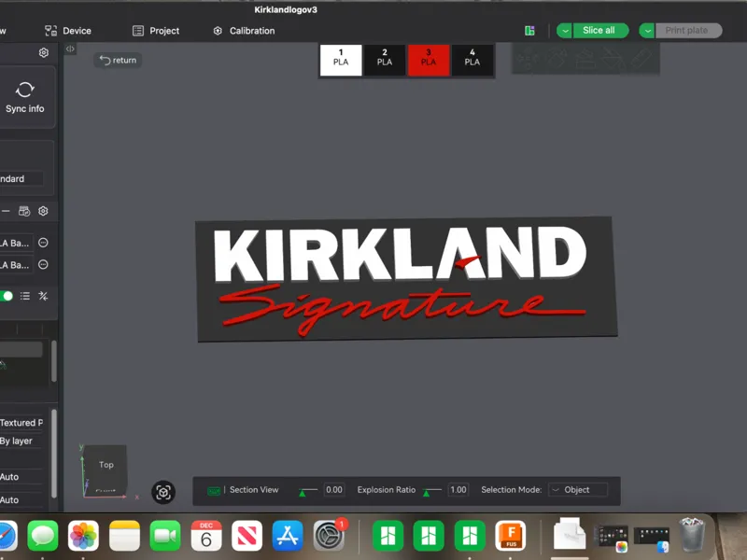Open Messages from the dock

tap(43, 536)
